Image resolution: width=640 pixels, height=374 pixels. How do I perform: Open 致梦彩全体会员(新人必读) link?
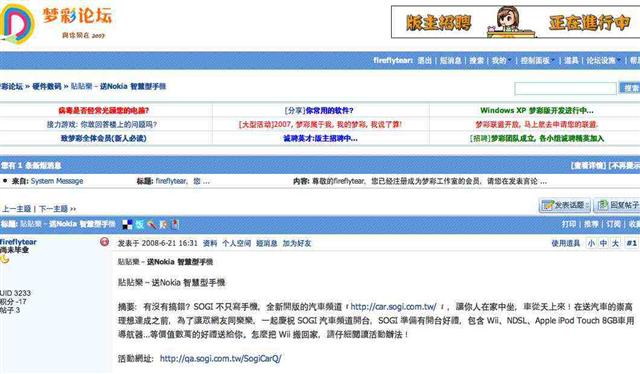pos(103,138)
